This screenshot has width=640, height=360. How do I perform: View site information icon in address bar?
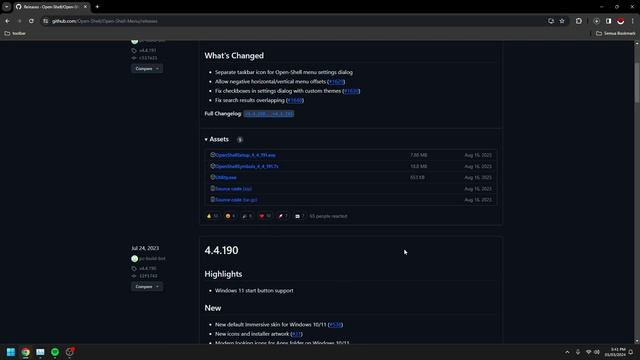[x=45, y=21]
